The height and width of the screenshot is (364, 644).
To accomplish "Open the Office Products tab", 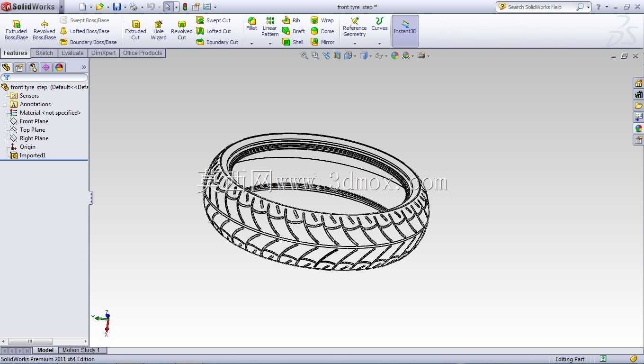I will 143,53.
